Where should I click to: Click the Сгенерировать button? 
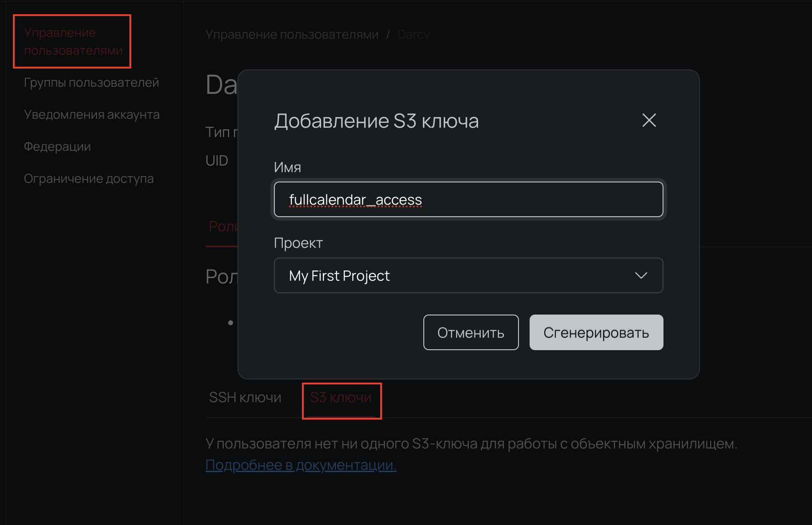coord(596,332)
